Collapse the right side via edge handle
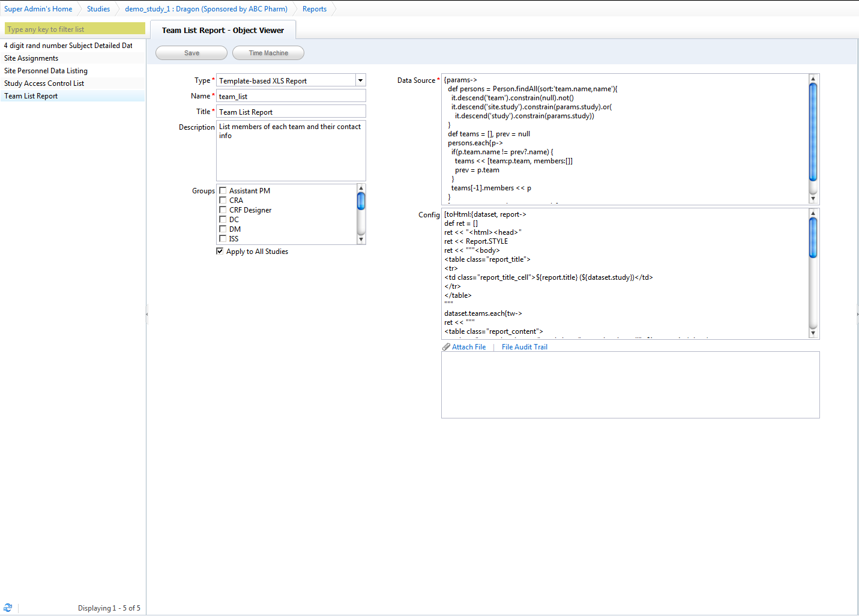Screen dimensions: 859x616 [x=857, y=314]
